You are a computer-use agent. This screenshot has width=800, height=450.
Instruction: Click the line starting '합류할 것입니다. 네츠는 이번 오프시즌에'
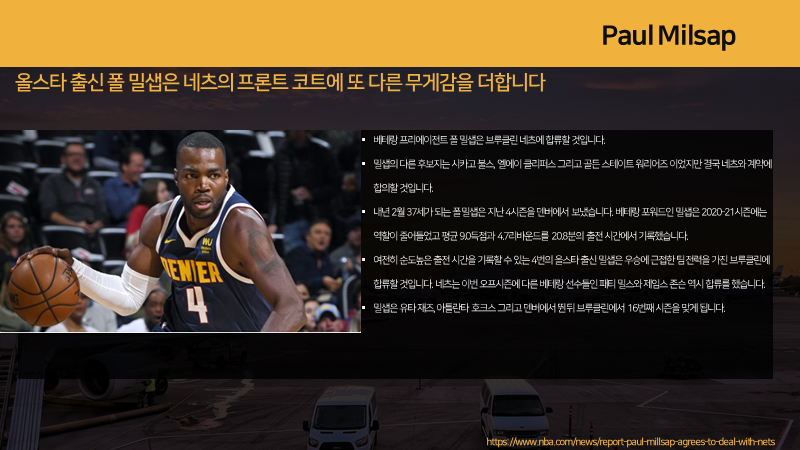coord(569,284)
